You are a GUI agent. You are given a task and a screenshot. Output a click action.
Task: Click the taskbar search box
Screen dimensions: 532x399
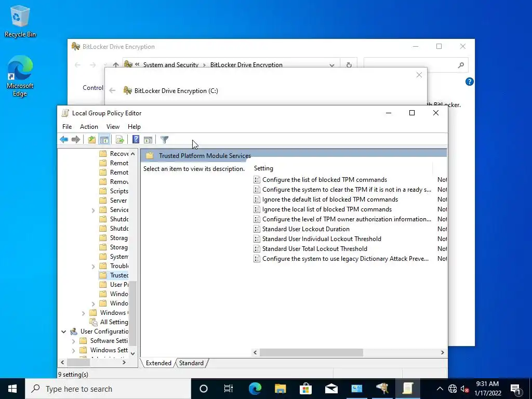point(108,389)
